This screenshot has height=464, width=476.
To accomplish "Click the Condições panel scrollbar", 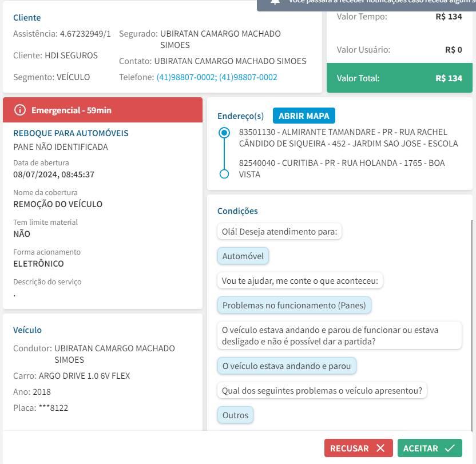I will tap(472, 325).
